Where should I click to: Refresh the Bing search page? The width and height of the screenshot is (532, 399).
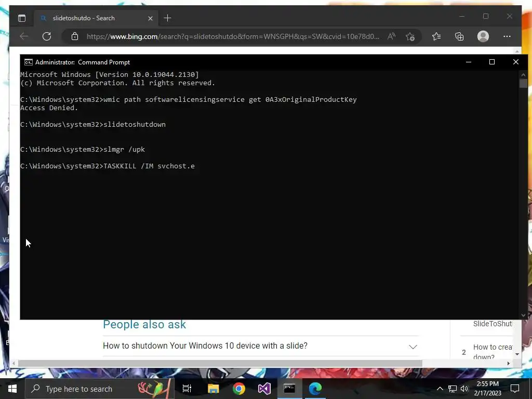pos(47,36)
